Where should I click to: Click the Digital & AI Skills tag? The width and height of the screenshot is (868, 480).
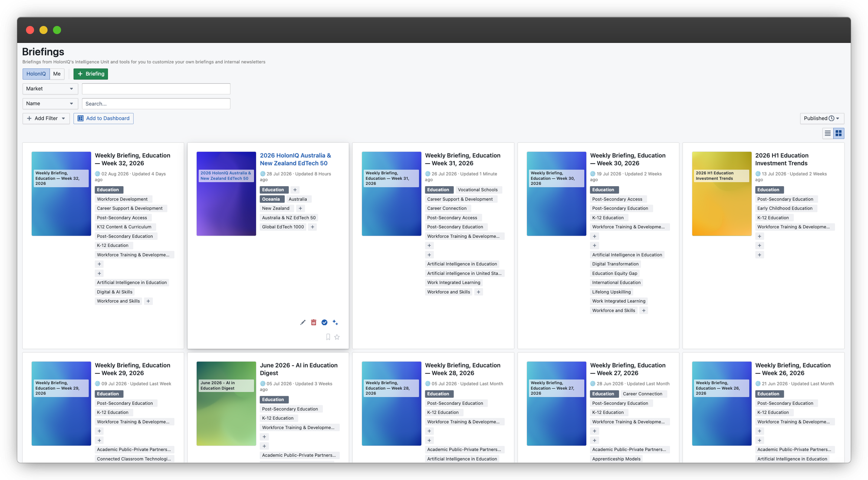coord(115,292)
